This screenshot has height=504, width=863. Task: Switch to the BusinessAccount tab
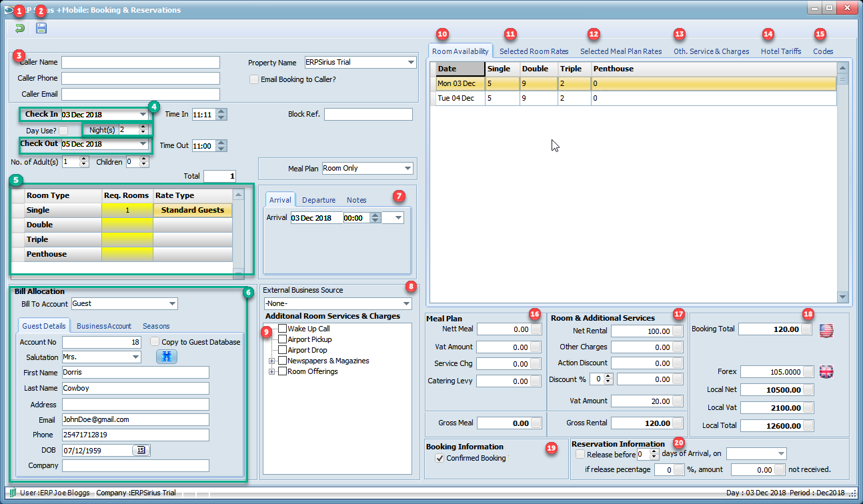(x=104, y=326)
